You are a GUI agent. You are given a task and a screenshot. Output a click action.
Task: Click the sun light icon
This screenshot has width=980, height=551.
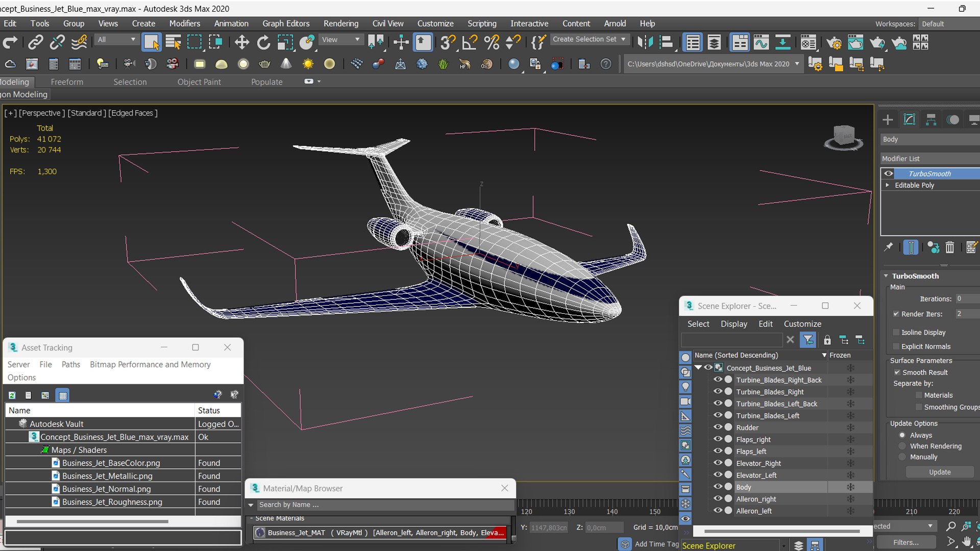(308, 64)
